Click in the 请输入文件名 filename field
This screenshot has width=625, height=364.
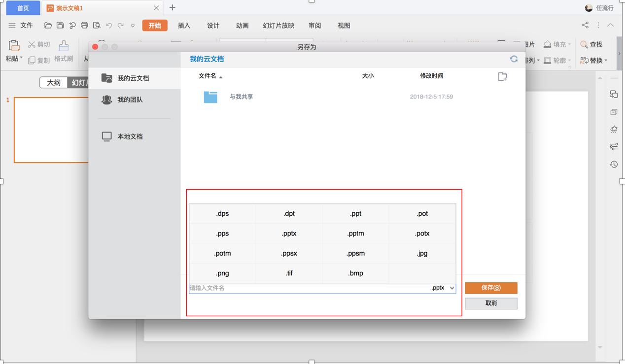click(296, 288)
